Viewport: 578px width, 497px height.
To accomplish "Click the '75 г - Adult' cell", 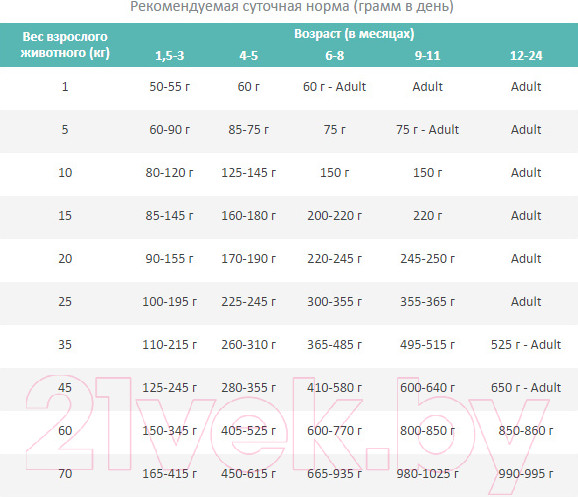I will pyautogui.click(x=427, y=130).
